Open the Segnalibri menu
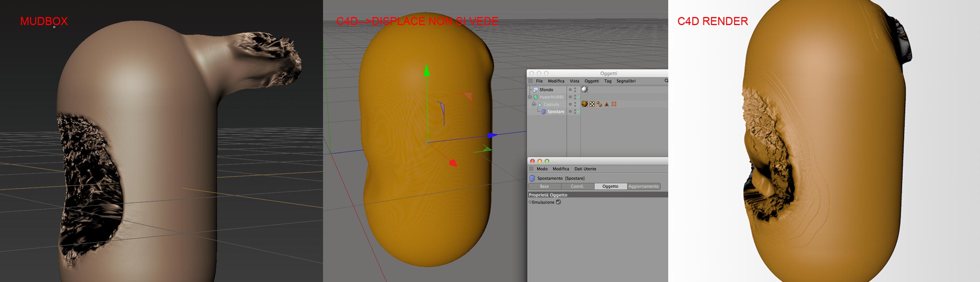Viewport: 980px width, 282px height. pyautogui.click(x=626, y=81)
